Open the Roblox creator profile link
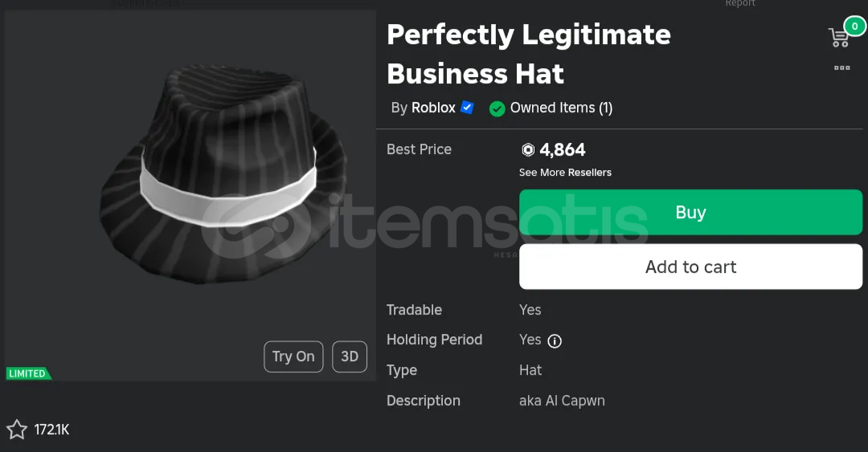The image size is (868, 452). tap(433, 108)
